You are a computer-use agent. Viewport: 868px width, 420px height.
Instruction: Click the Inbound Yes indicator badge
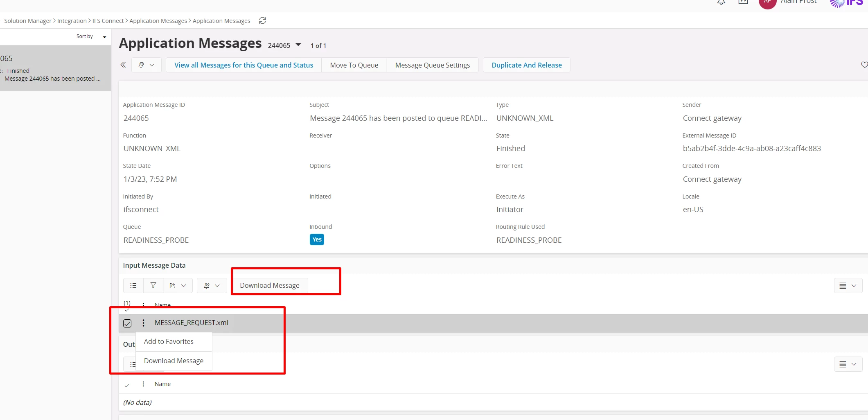pos(316,239)
